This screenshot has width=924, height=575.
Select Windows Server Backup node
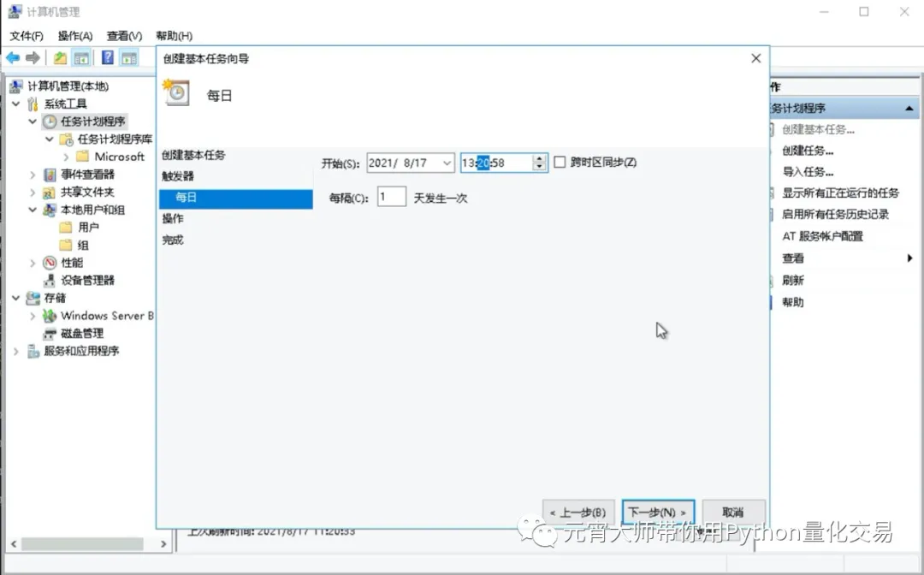[107, 316]
